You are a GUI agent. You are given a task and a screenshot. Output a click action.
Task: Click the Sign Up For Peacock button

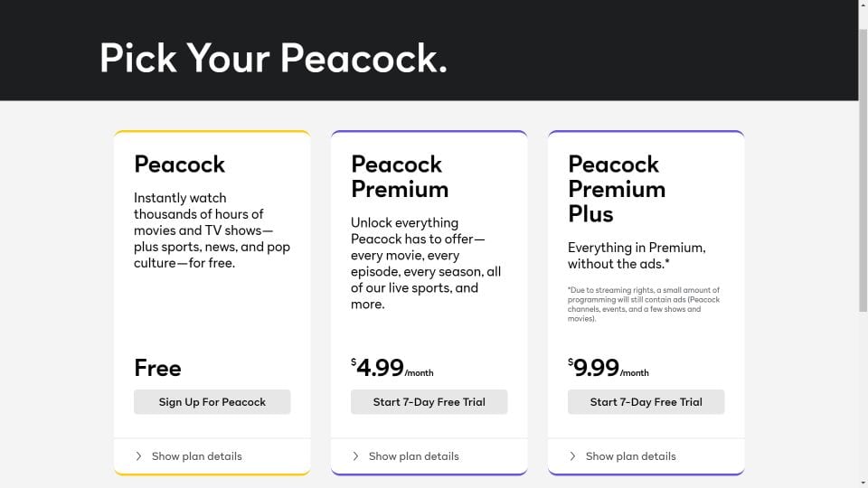click(212, 401)
